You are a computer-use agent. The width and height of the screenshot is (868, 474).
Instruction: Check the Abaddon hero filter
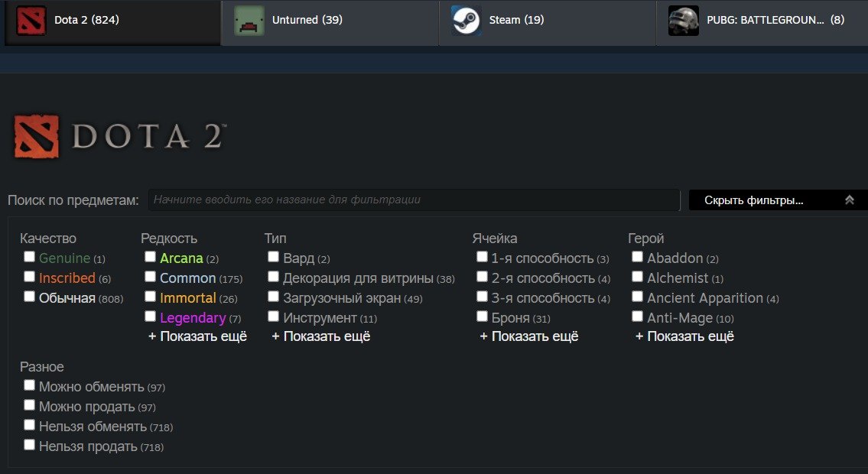637,257
